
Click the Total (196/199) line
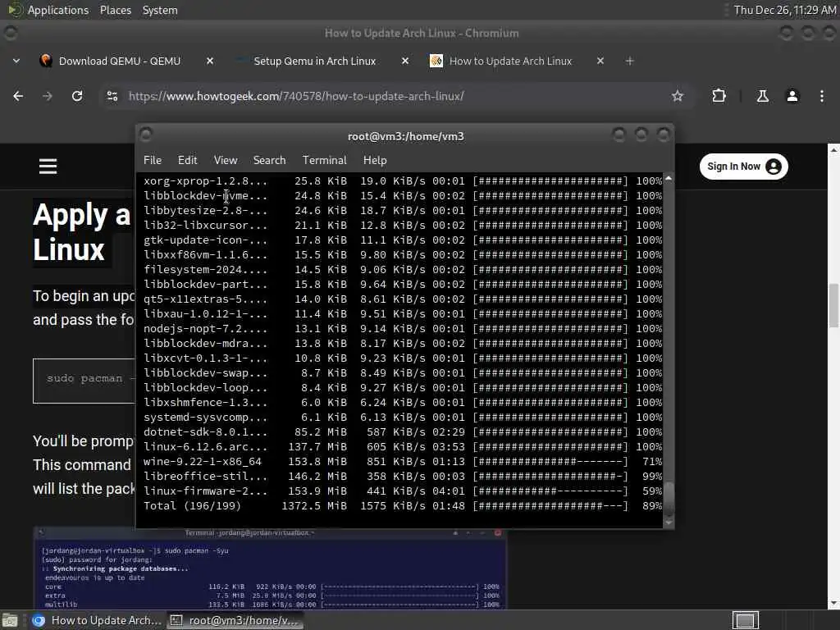[x=402, y=505]
